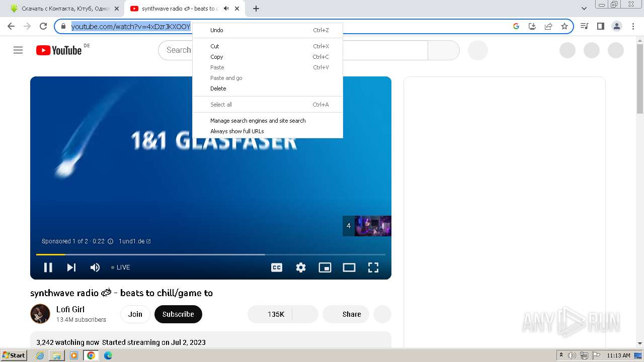Mute tab via speaker icon
The width and height of the screenshot is (644, 362).
coord(226,9)
